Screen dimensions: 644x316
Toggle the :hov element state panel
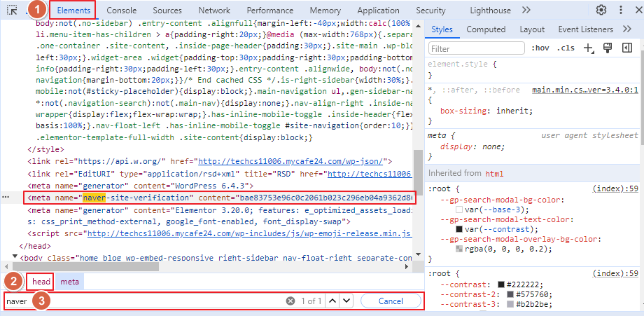pyautogui.click(x=540, y=48)
